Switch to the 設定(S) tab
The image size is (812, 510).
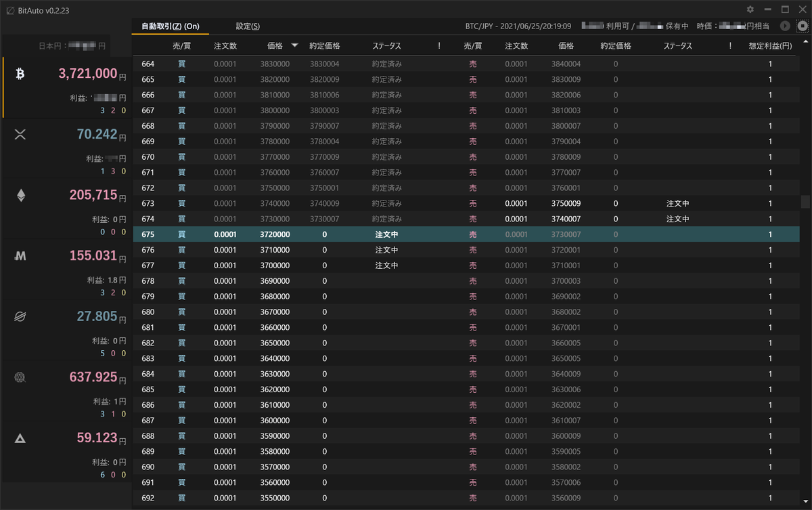click(x=248, y=26)
